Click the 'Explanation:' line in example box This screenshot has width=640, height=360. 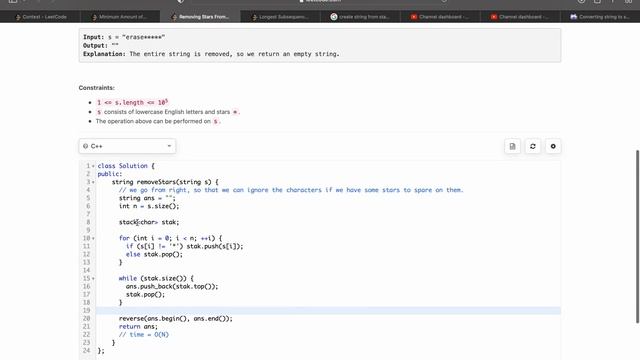tap(211, 54)
